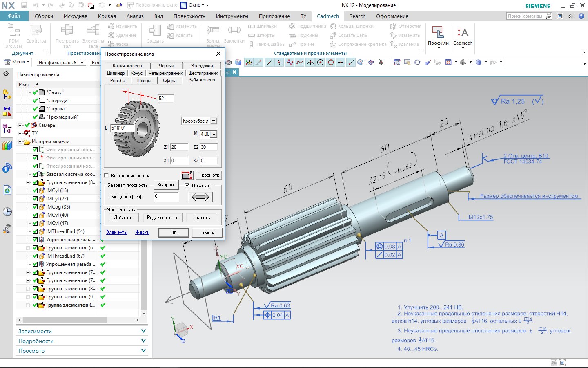Open the Фаски link

[x=143, y=232]
